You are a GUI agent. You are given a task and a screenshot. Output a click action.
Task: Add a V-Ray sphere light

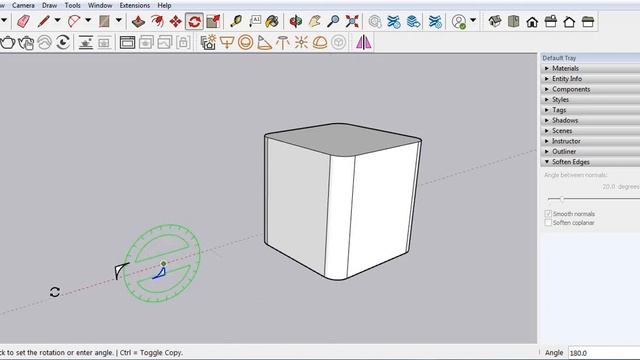coord(245,42)
